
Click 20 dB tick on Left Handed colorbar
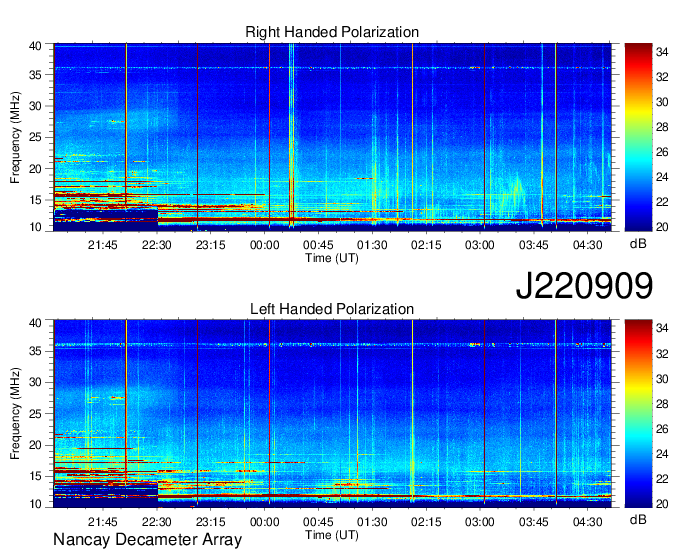(x=662, y=503)
